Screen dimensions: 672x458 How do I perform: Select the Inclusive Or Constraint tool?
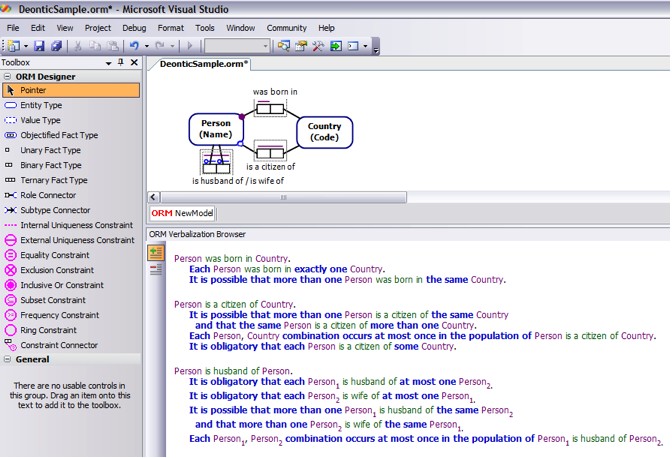(x=71, y=285)
